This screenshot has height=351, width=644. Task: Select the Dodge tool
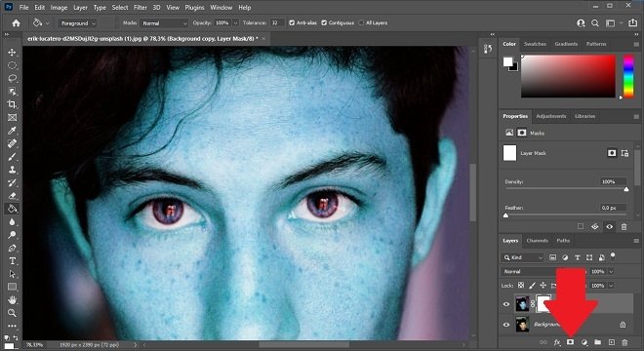point(12,235)
